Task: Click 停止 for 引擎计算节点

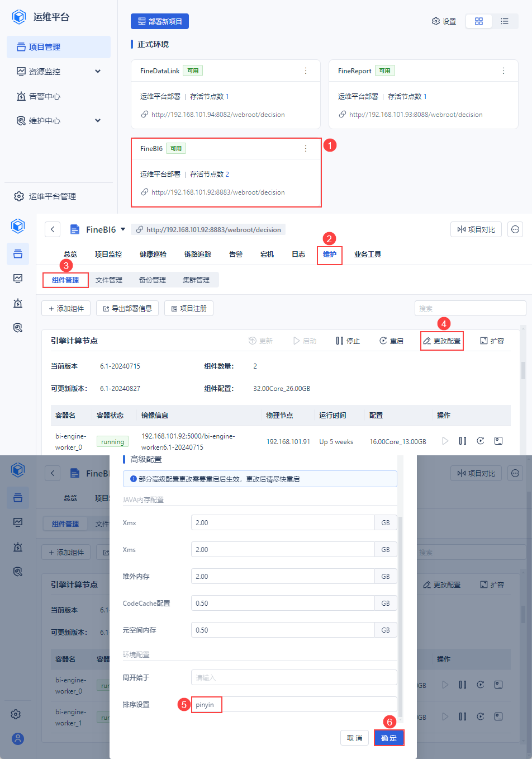Action: pyautogui.click(x=348, y=341)
